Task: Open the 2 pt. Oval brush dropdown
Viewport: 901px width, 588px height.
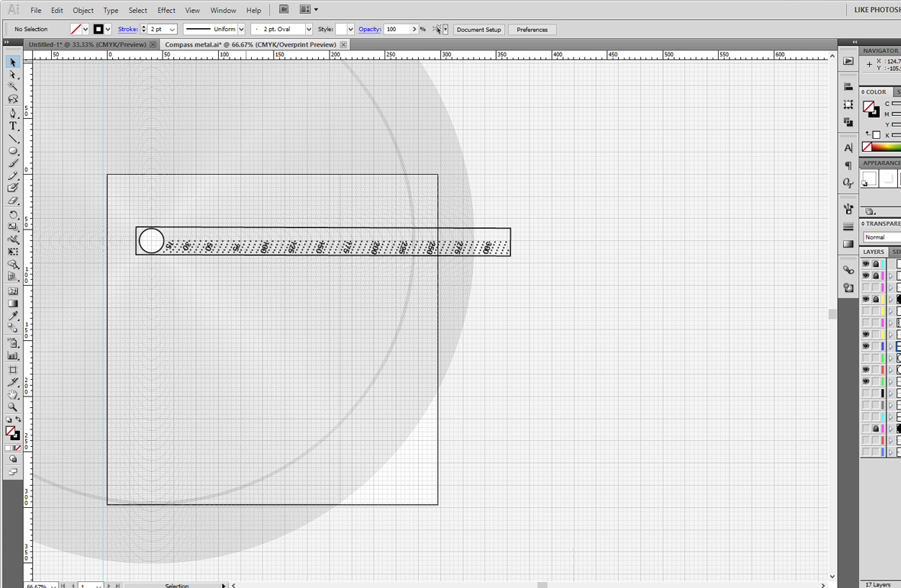Action: click(308, 29)
